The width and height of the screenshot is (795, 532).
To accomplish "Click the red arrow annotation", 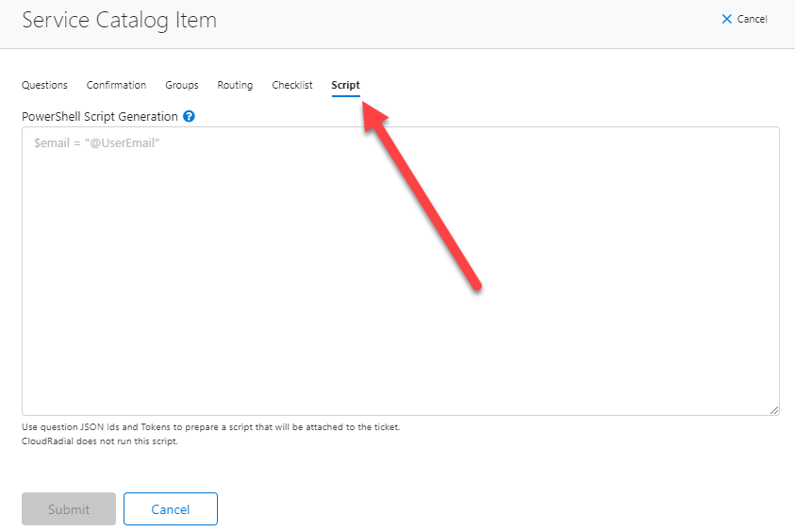I will (422, 196).
